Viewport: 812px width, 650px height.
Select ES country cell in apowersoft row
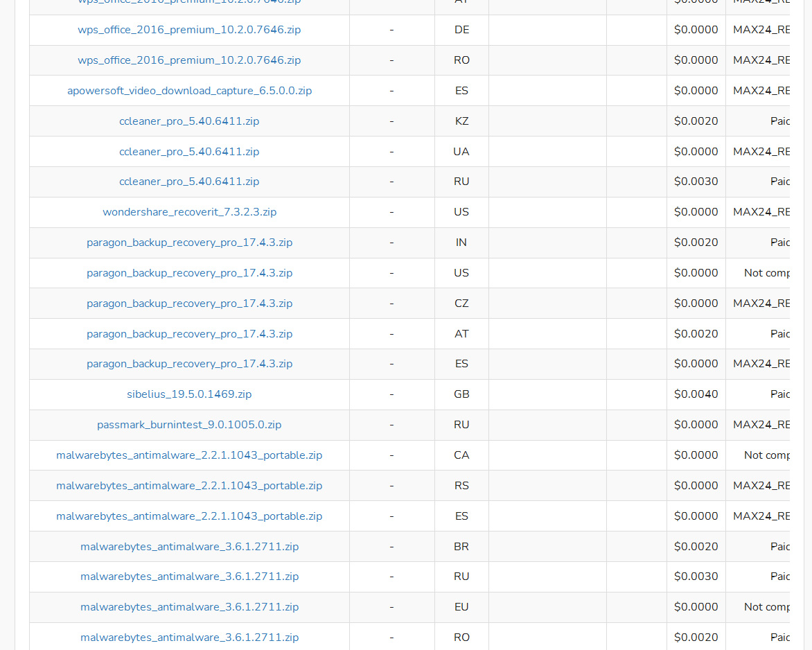(461, 91)
